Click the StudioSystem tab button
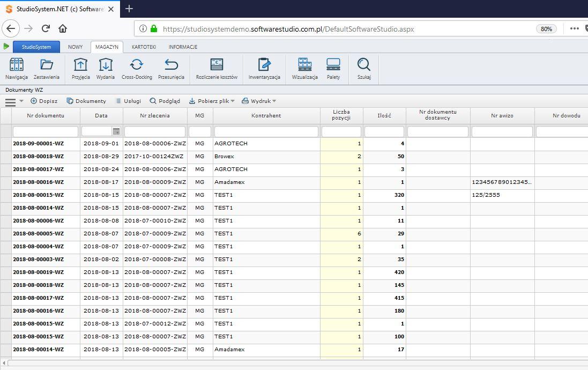 coord(36,47)
